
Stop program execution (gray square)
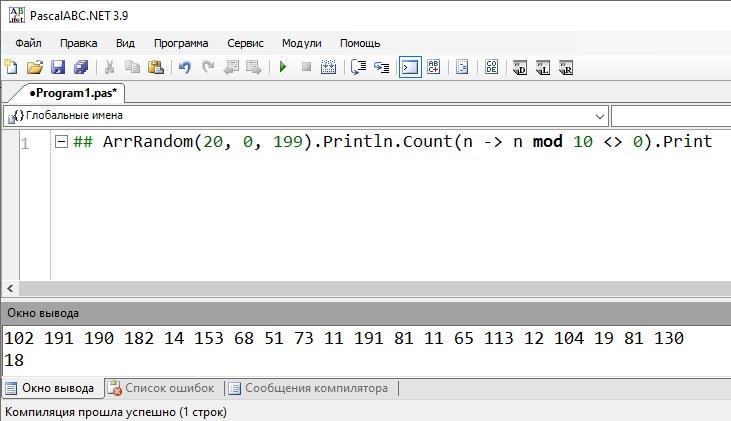[306, 67]
